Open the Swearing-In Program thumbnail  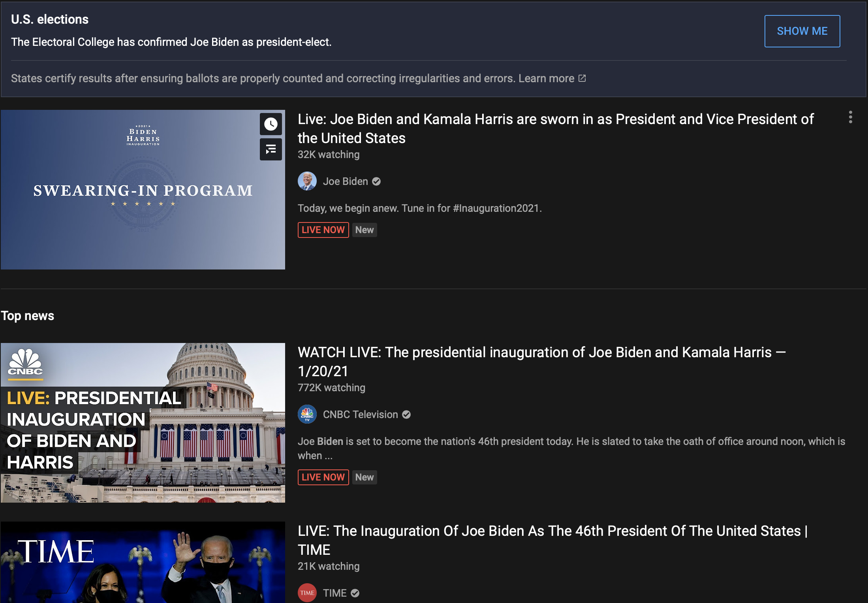(x=143, y=190)
